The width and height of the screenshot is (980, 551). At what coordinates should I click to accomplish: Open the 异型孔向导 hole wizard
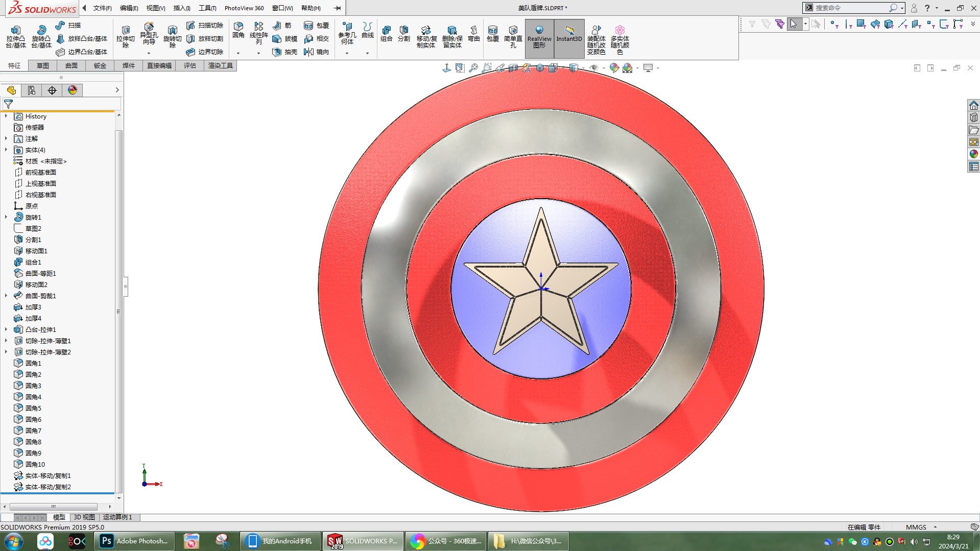pyautogui.click(x=149, y=34)
